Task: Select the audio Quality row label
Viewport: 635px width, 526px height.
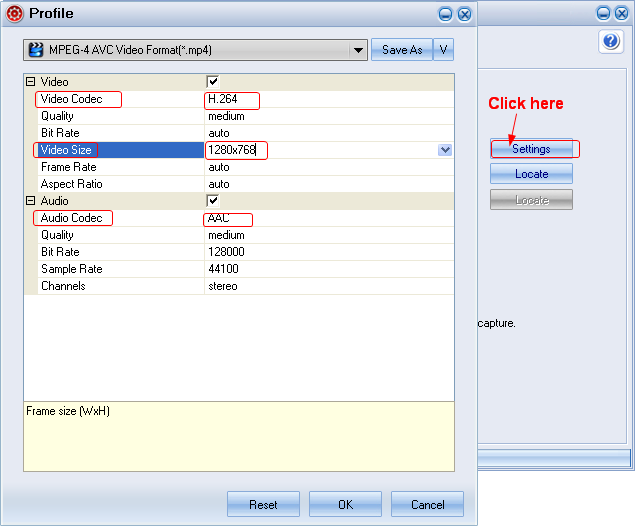Action: (x=57, y=235)
